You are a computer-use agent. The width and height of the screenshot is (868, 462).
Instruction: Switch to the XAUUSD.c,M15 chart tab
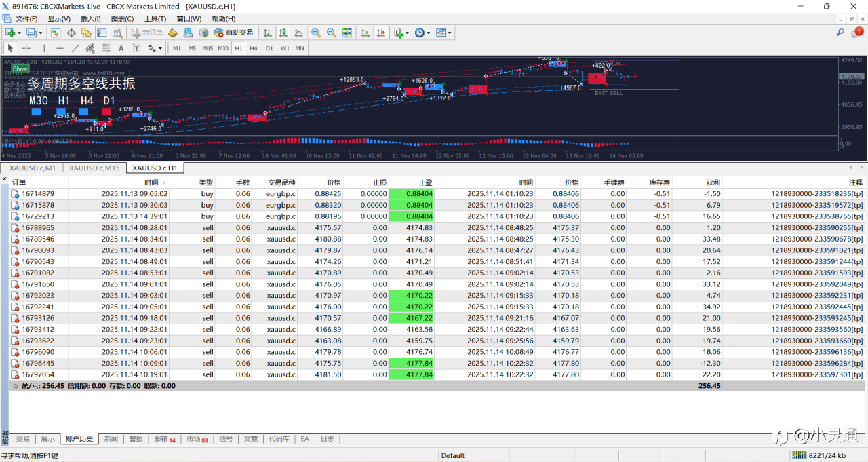pos(94,168)
